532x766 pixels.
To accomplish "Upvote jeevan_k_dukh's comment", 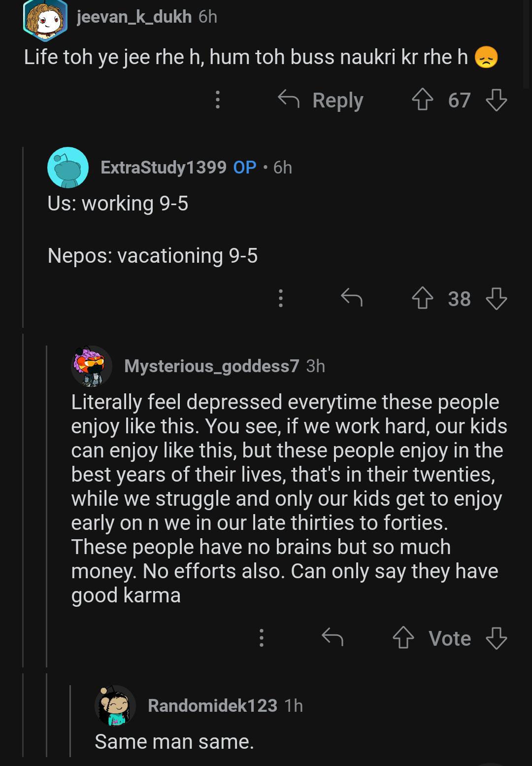I will [x=422, y=100].
